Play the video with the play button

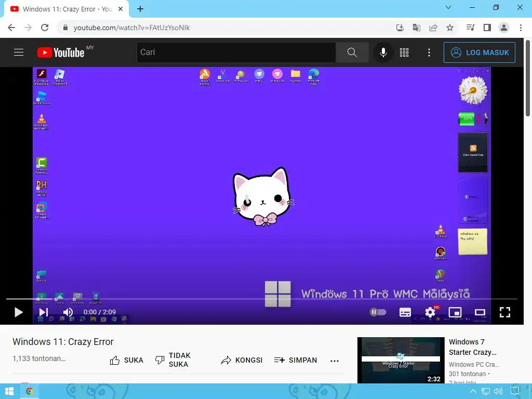tap(18, 312)
